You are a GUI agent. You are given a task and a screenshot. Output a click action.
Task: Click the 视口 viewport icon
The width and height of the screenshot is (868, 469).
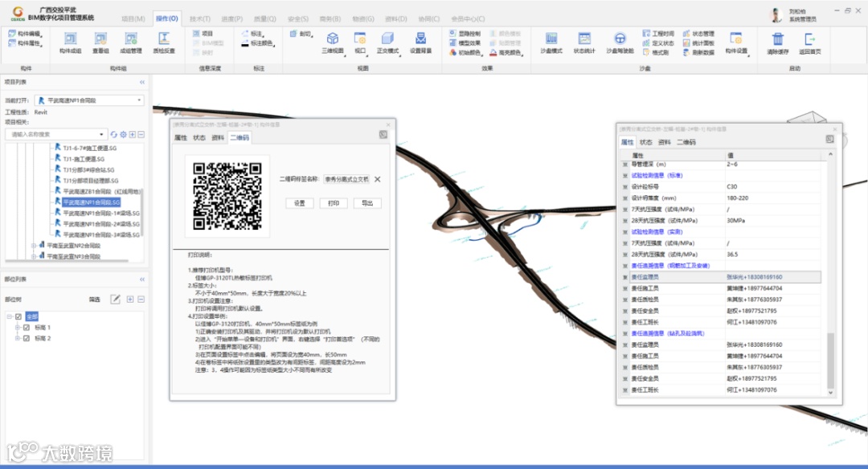click(360, 43)
